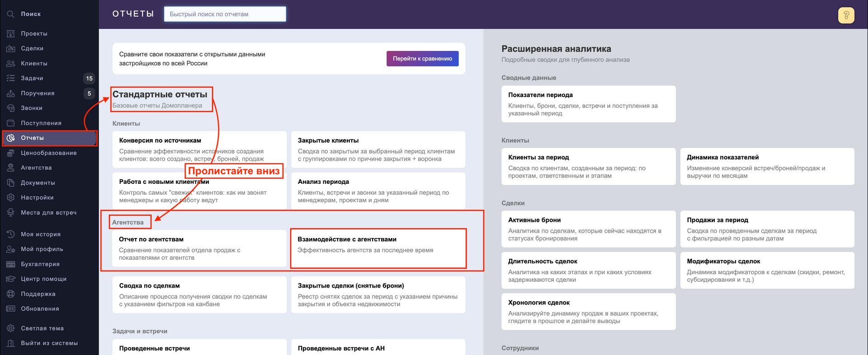Click the Быстрый поиск по отчетам field
This screenshot has height=355, width=868.
tap(225, 14)
